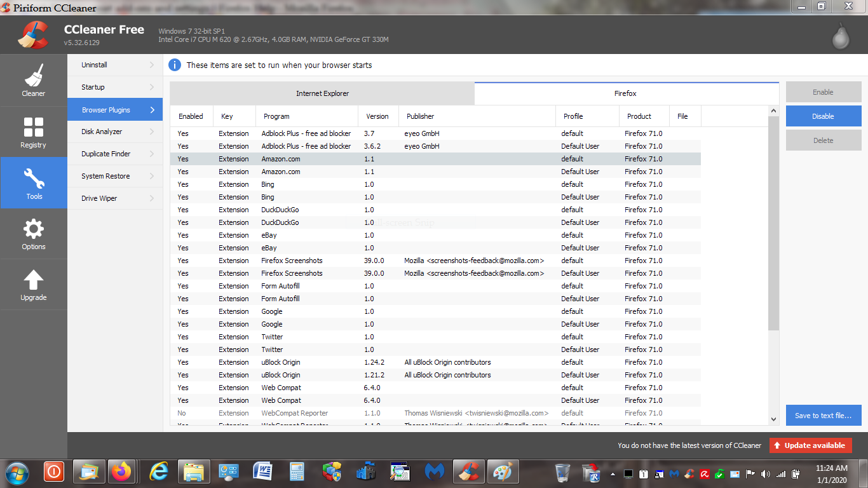The height and width of the screenshot is (488, 868).
Task: Open the Cleaner section
Action: click(33, 80)
